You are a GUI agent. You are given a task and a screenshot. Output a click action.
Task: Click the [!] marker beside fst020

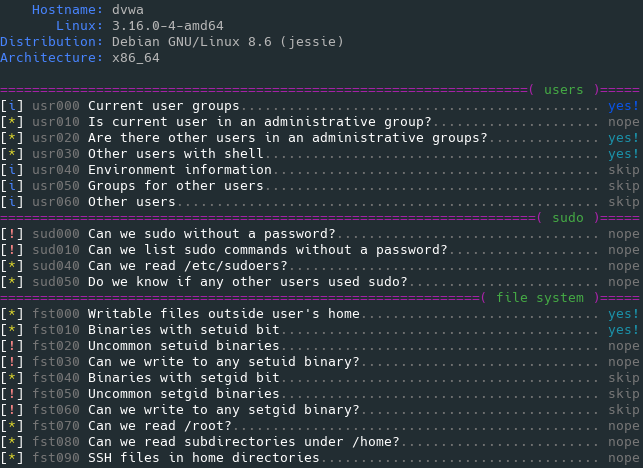click(x=12, y=346)
